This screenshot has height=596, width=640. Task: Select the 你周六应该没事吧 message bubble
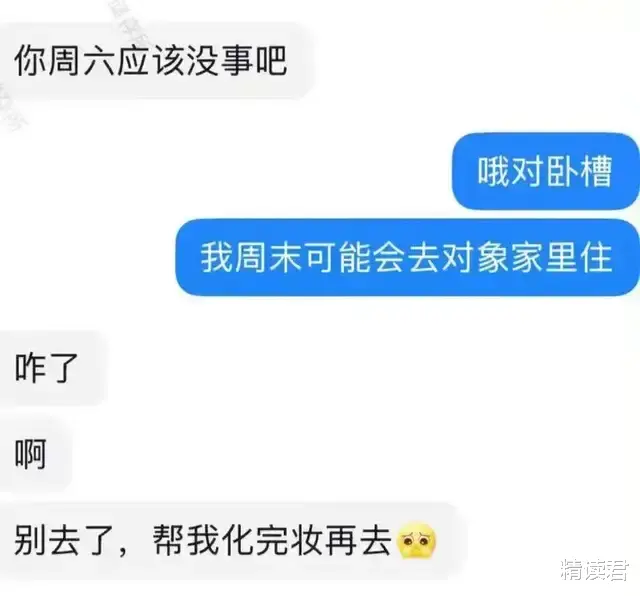coord(156,61)
